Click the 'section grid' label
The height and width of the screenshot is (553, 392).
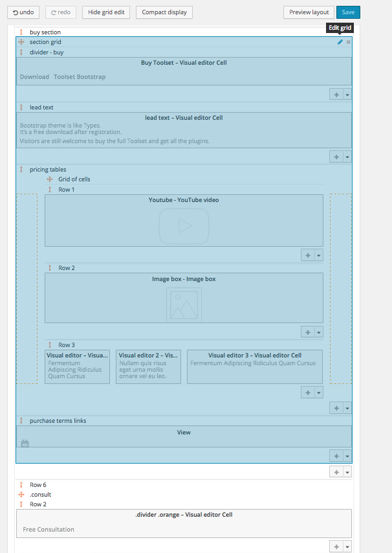point(45,42)
